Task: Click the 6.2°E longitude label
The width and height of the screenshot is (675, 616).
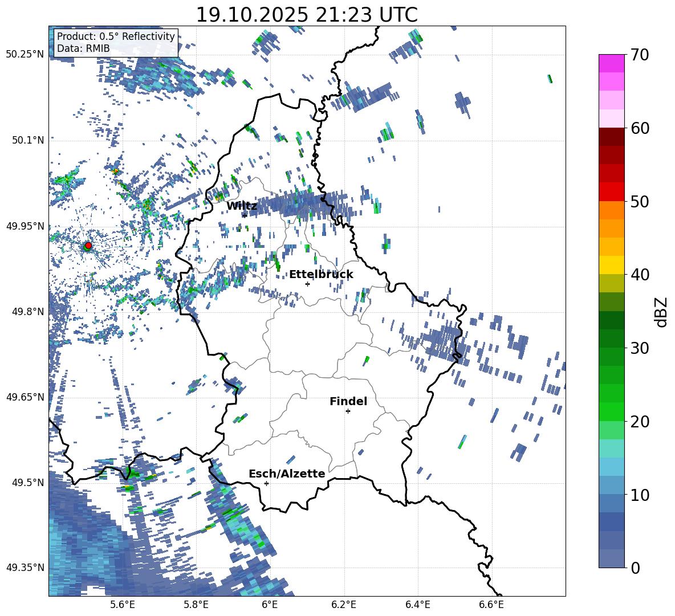Action: [x=344, y=605]
